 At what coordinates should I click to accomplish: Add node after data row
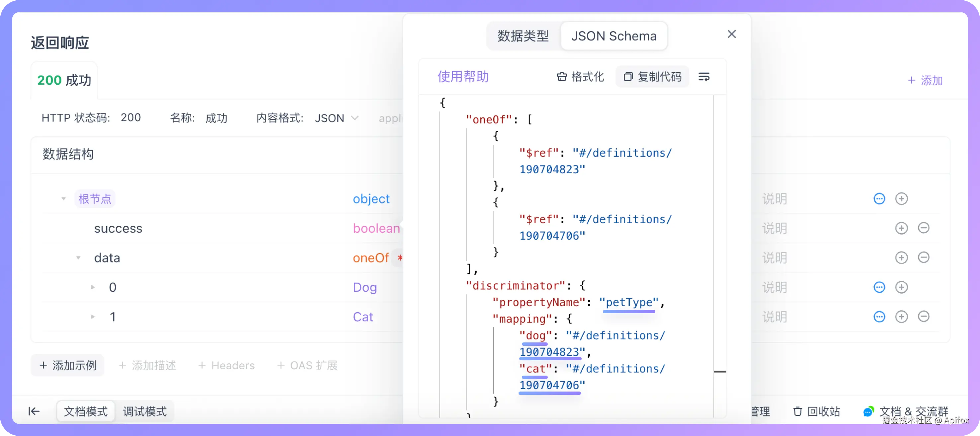pyautogui.click(x=901, y=257)
